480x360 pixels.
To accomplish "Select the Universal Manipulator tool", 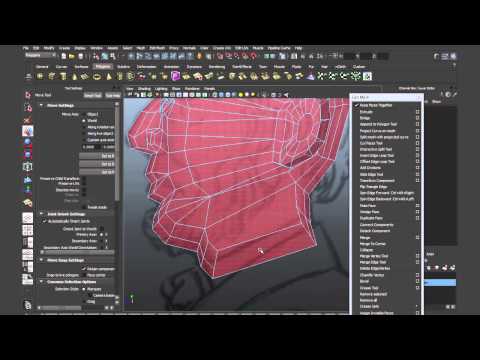I will coord(28,166).
